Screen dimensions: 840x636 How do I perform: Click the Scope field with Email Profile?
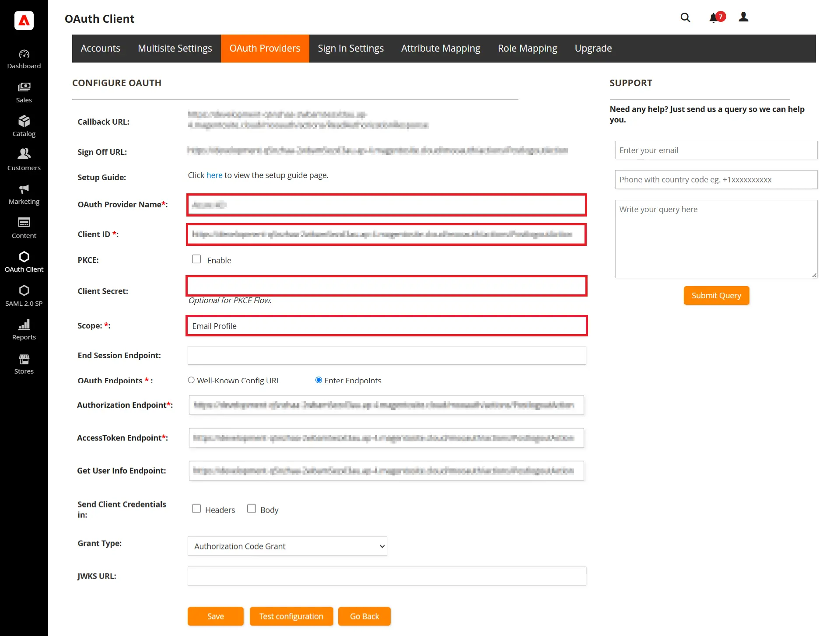[387, 326]
